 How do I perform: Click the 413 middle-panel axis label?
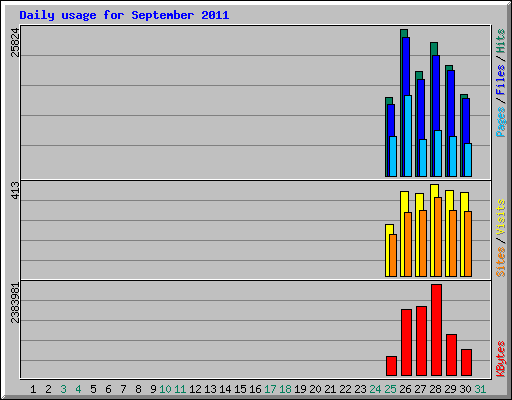(x=15, y=191)
